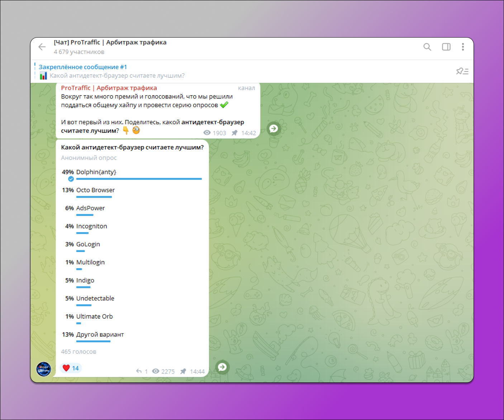Tap the heart reaction showing 14

click(71, 368)
